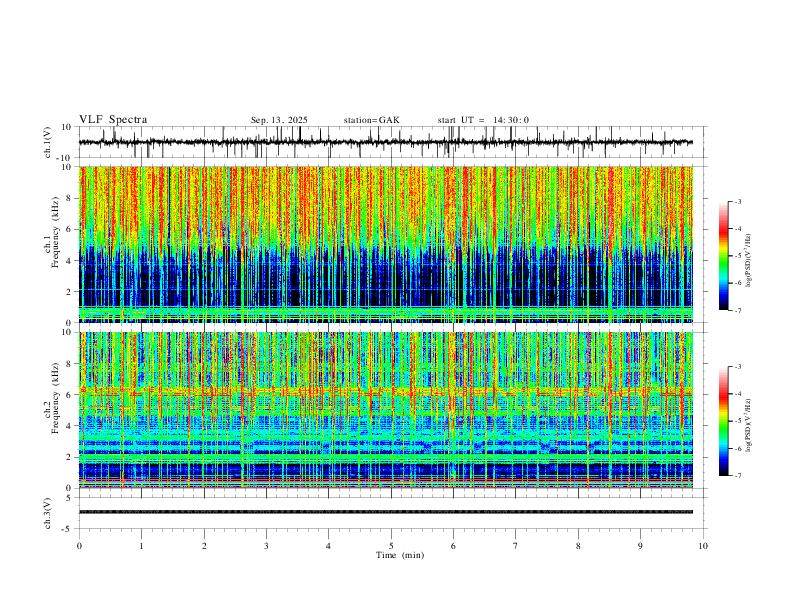Select the "start UT = 14:30:0" header text

tap(483, 120)
